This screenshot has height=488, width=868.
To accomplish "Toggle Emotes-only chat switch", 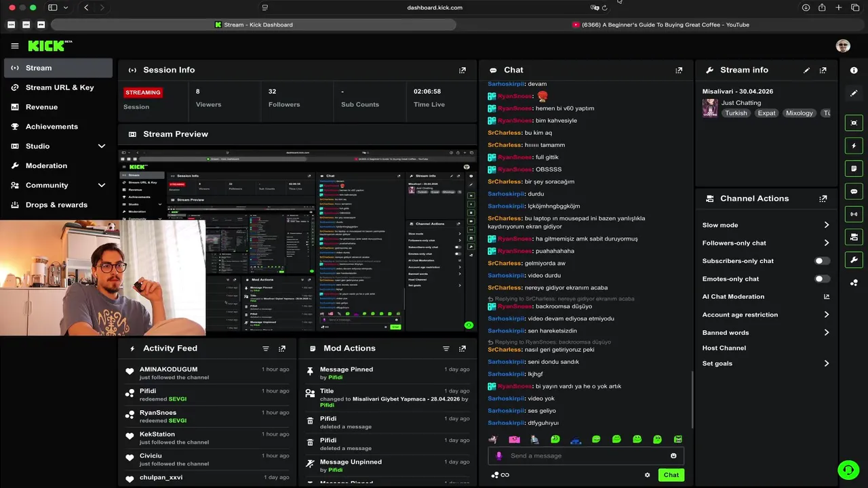I will (822, 279).
